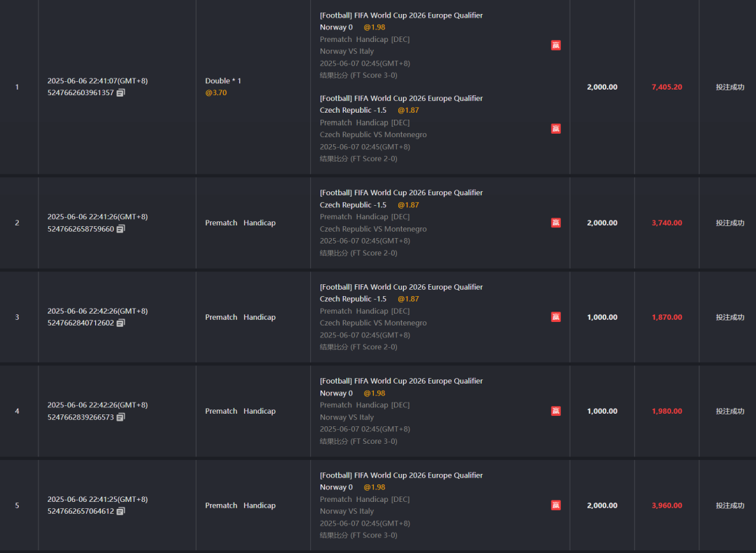Click payout amount 7,405.20
Screen dimensions: 756x553
coord(666,87)
